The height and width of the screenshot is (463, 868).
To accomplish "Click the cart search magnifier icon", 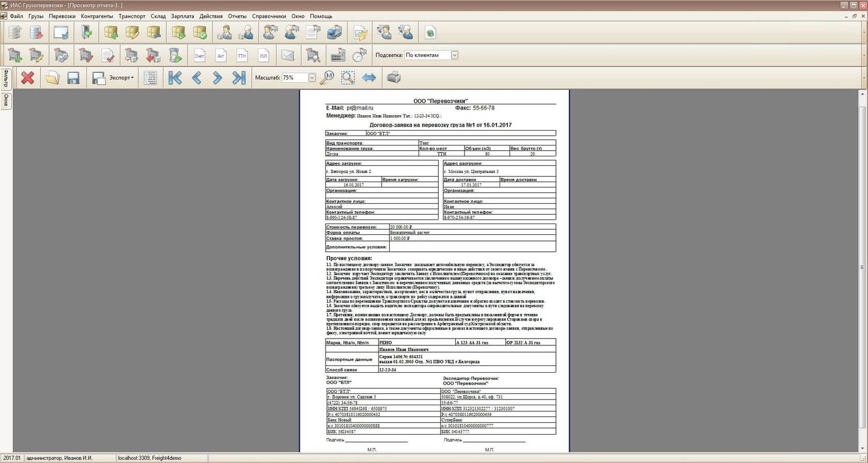I will (x=313, y=55).
